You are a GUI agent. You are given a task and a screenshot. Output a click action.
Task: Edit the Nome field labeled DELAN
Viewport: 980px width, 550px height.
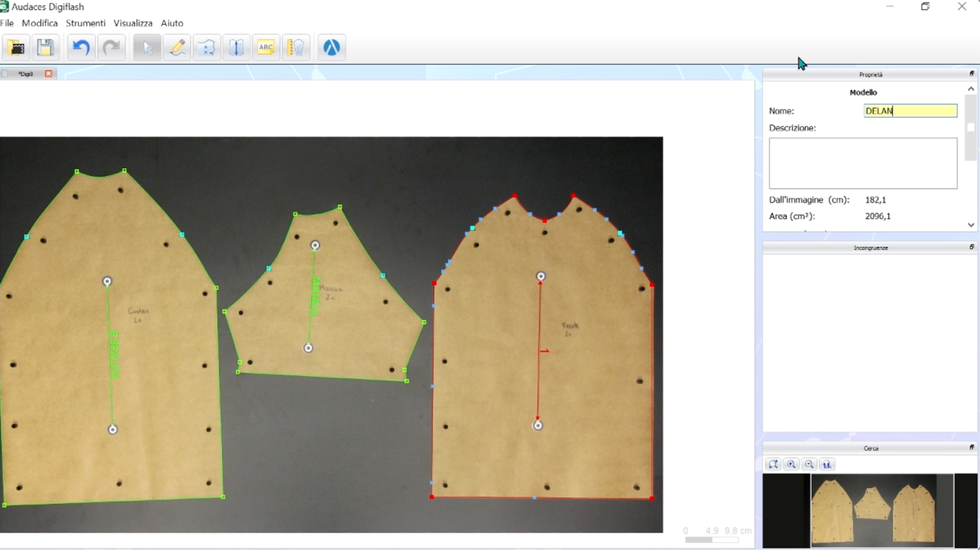(x=909, y=110)
